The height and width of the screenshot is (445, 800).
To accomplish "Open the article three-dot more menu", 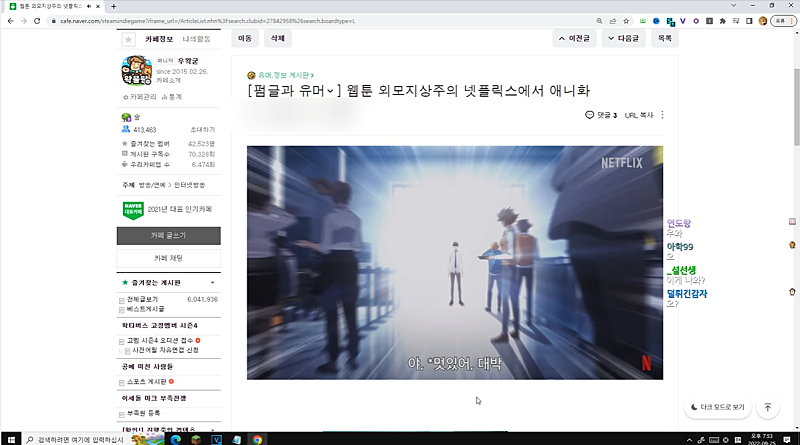I will pyautogui.click(x=662, y=115).
